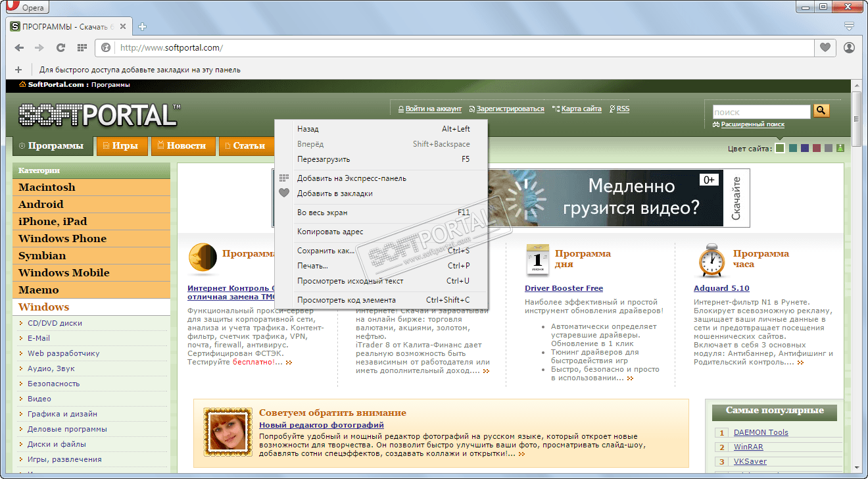Add a bookmark with the bookmarks bar plus icon
The width and height of the screenshot is (868, 479).
pyautogui.click(x=18, y=69)
